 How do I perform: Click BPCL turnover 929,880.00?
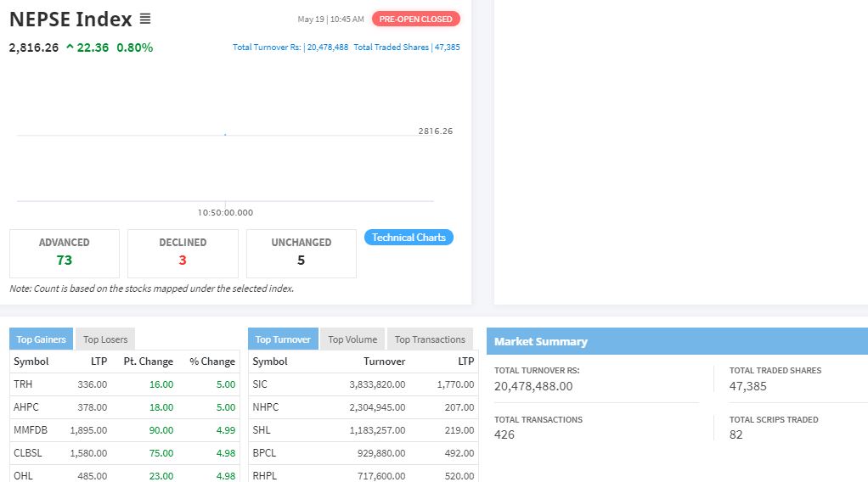coord(381,452)
